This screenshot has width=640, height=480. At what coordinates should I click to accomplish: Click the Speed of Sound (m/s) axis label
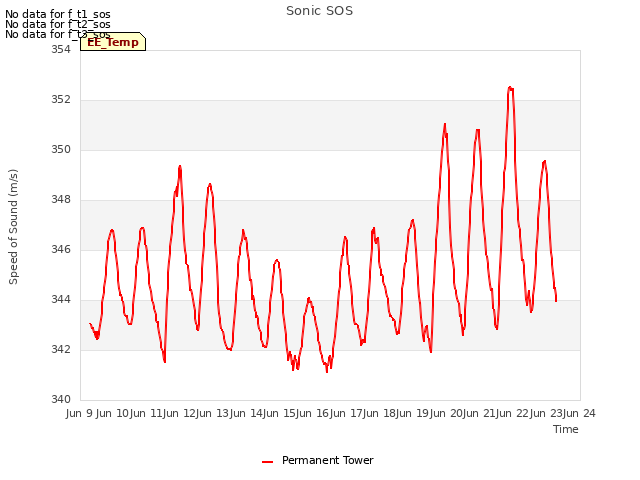pyautogui.click(x=13, y=227)
